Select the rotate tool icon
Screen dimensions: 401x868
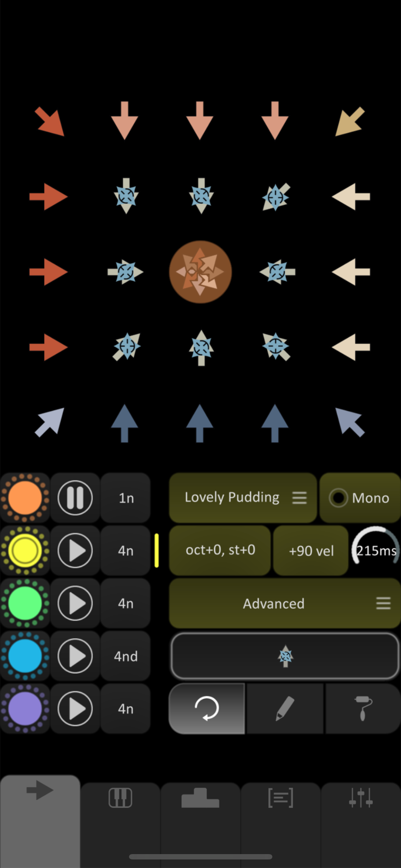click(x=207, y=708)
